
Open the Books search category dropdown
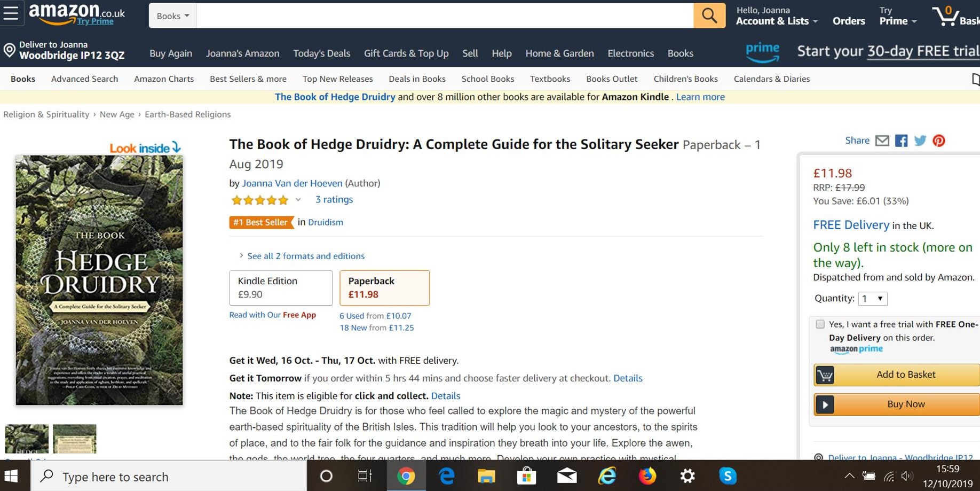(172, 16)
